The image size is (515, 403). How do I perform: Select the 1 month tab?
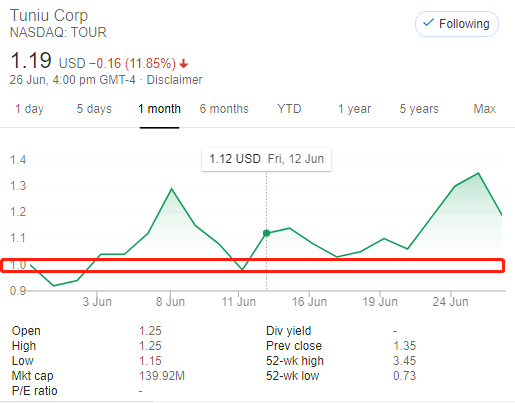click(x=159, y=109)
